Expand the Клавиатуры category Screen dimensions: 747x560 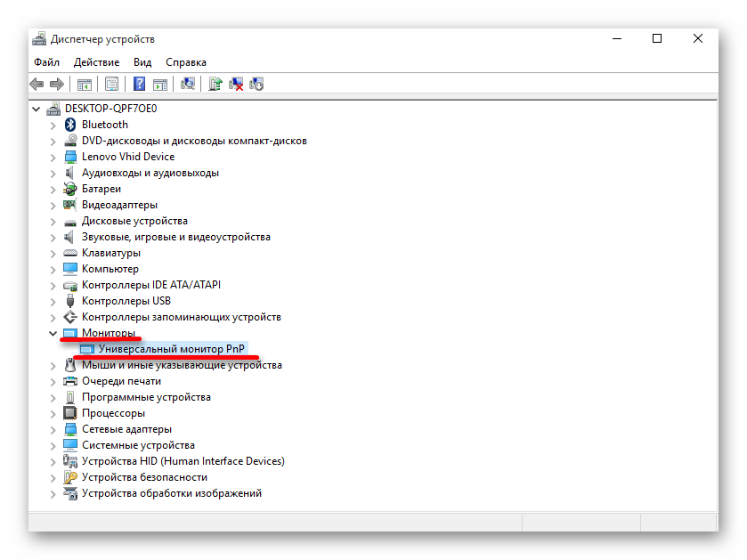coord(53,253)
